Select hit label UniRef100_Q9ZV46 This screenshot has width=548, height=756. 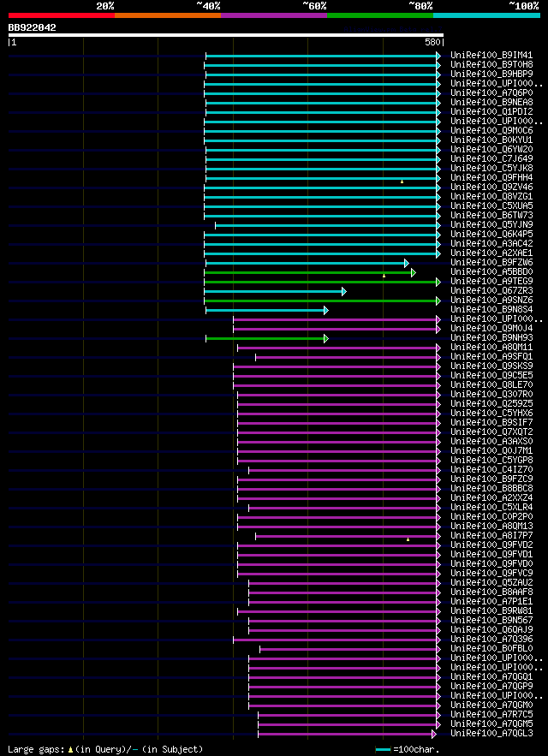(491, 188)
